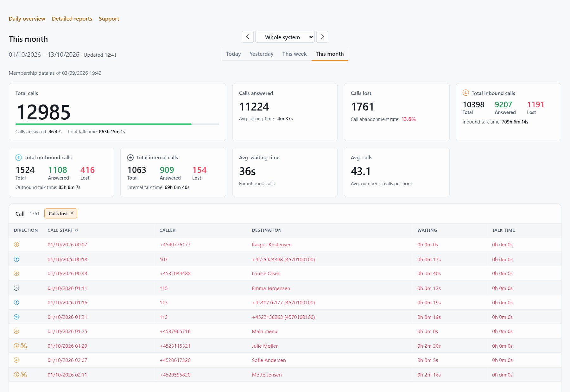Click inbound icon for 01/10/2026 01:25 call
Screen dimensions: 570x392
pyautogui.click(x=16, y=331)
